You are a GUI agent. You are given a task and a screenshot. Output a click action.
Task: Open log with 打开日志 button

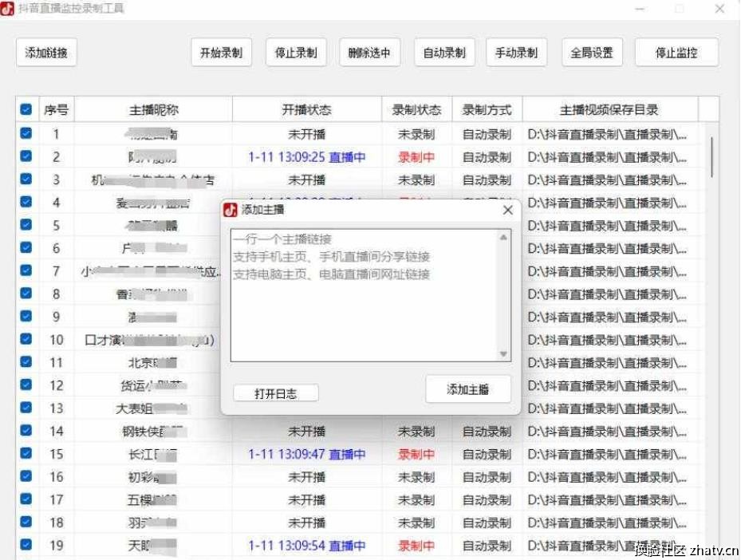[x=276, y=393]
